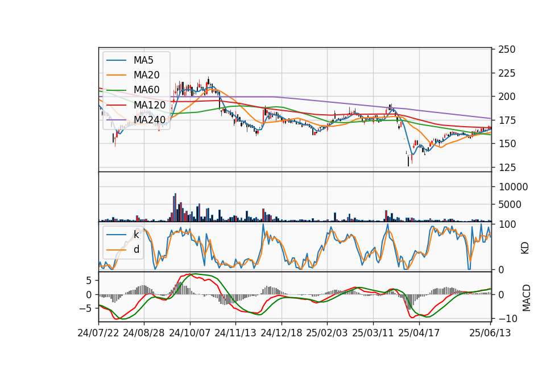Click the MA5 legend label
The width and height of the screenshot is (546, 392).
(143, 60)
